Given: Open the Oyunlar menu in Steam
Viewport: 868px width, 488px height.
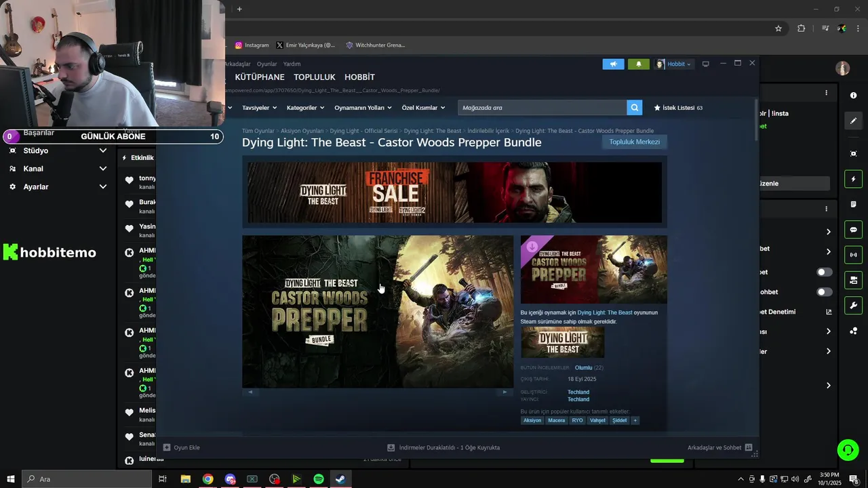Looking at the screenshot, I should [267, 64].
